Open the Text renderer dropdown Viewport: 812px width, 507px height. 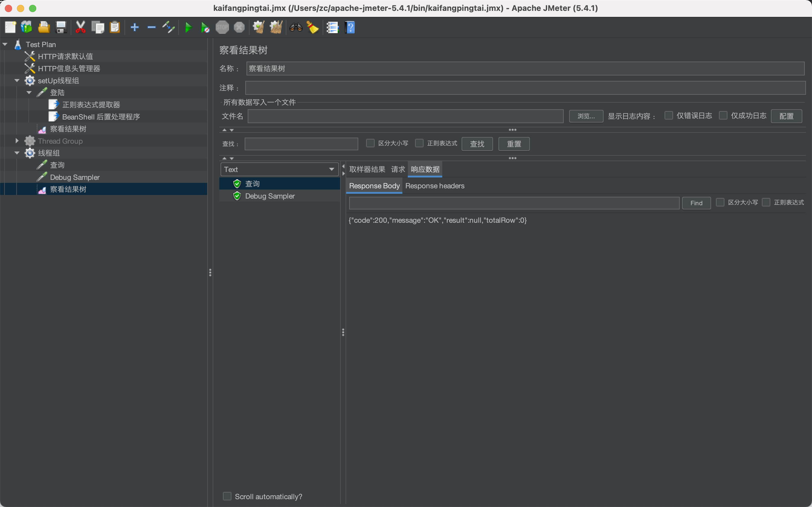[x=279, y=169]
